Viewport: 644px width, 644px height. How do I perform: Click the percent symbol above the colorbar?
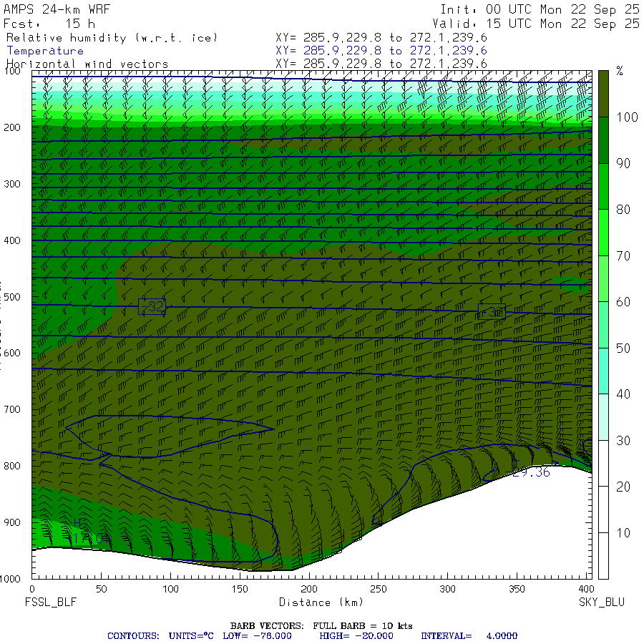pos(620,71)
